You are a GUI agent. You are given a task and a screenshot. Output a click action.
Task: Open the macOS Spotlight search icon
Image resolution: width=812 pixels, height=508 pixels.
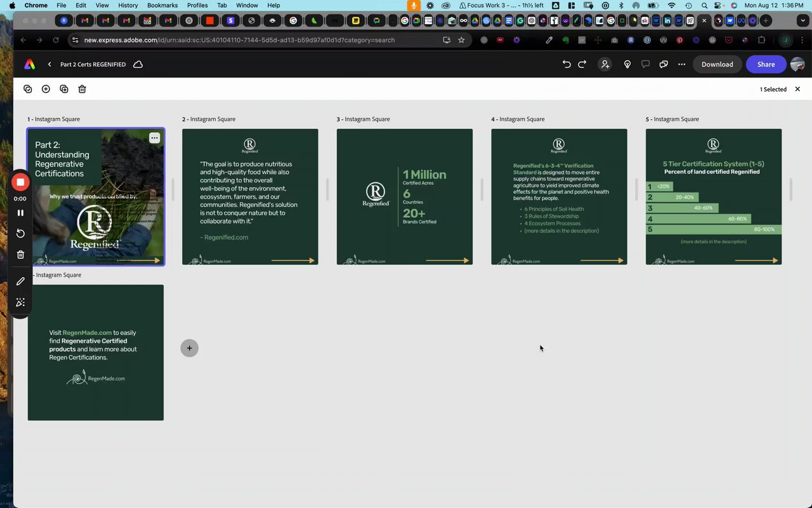pyautogui.click(x=704, y=5)
